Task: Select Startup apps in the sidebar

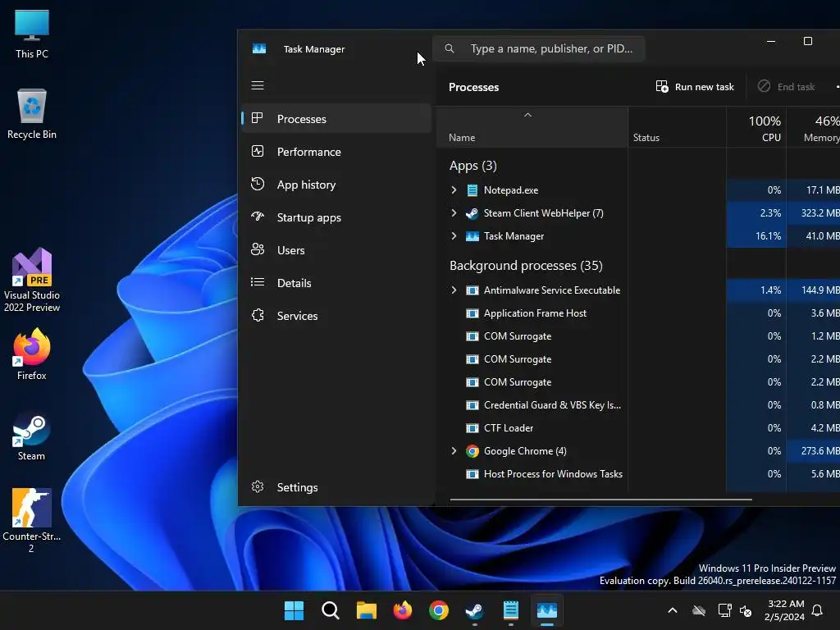Action: 336,217
